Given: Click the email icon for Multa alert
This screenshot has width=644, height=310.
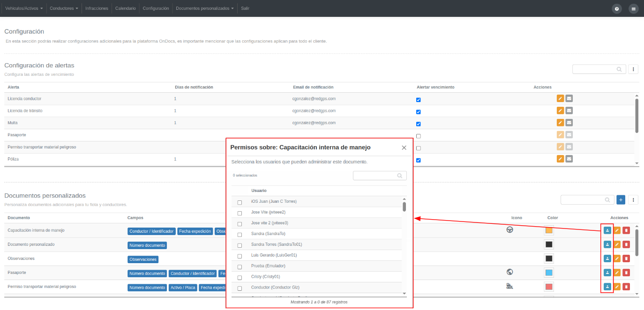Looking at the screenshot, I should (x=569, y=123).
